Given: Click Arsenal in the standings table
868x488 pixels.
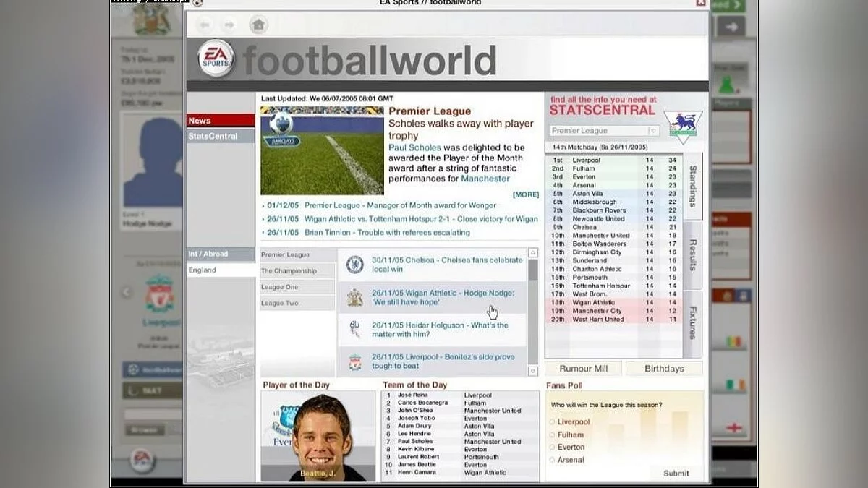Looking at the screenshot, I should (584, 185).
